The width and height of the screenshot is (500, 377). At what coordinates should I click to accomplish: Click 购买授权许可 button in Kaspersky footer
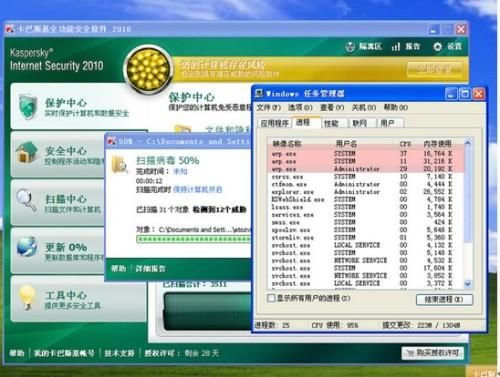click(x=433, y=353)
